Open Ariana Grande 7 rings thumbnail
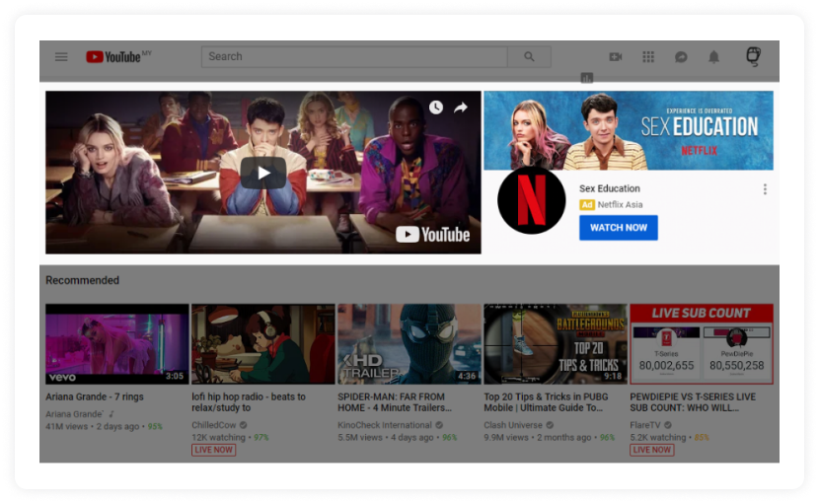This screenshot has width=819, height=504. (x=117, y=344)
